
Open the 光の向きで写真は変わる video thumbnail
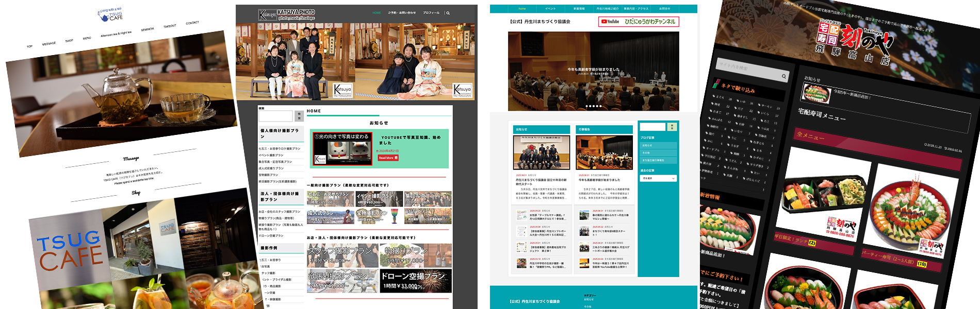tap(342, 149)
